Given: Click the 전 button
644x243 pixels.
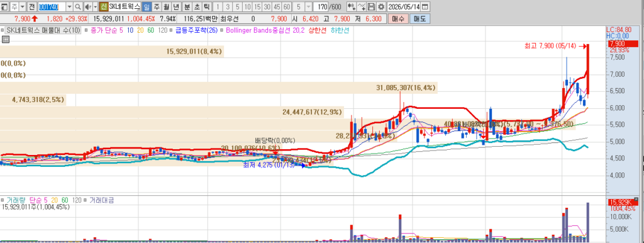Looking at the screenshot, I should (32, 7).
